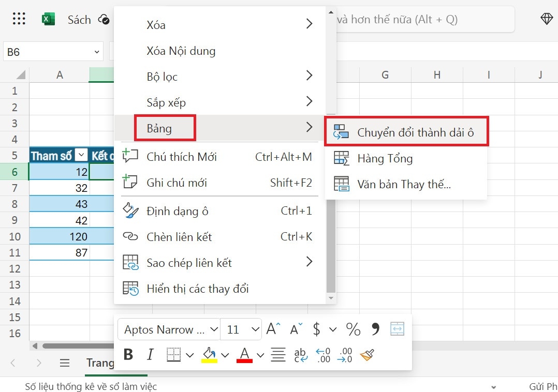Open the Trang sheet tab

click(100, 363)
